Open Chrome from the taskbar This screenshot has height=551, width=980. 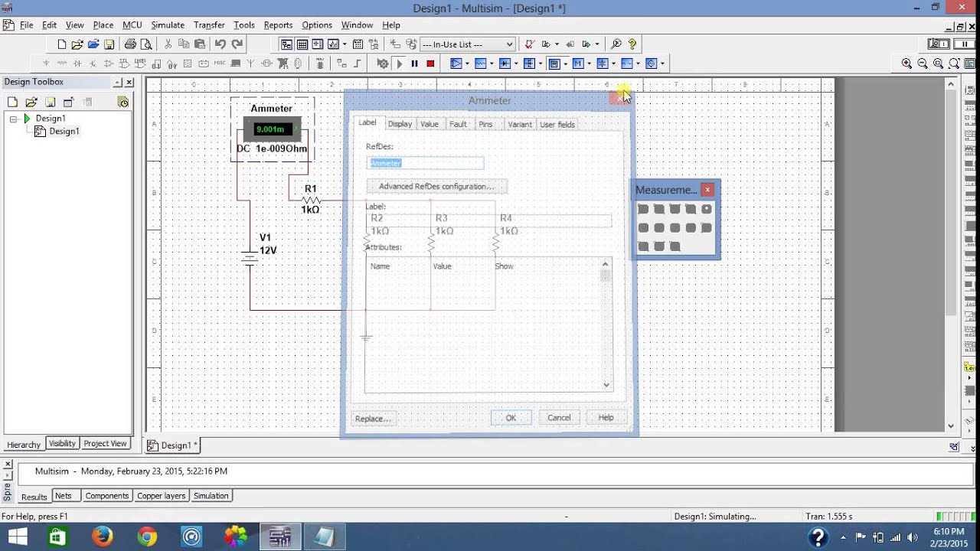tap(147, 536)
